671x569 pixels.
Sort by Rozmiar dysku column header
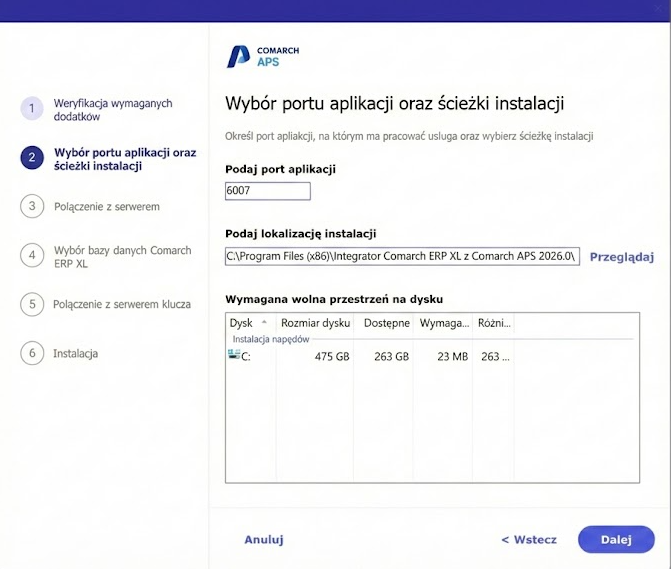click(315, 323)
